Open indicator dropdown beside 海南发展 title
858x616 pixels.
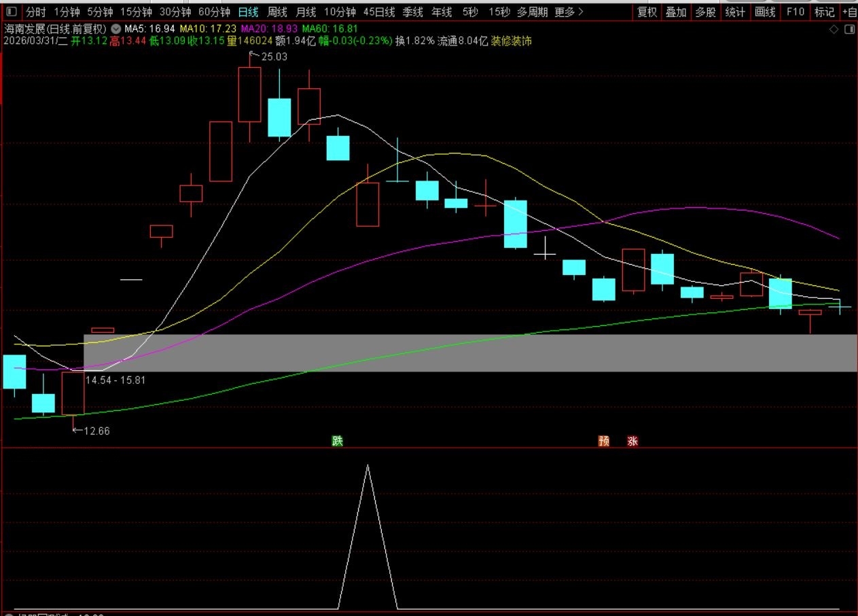(116, 29)
